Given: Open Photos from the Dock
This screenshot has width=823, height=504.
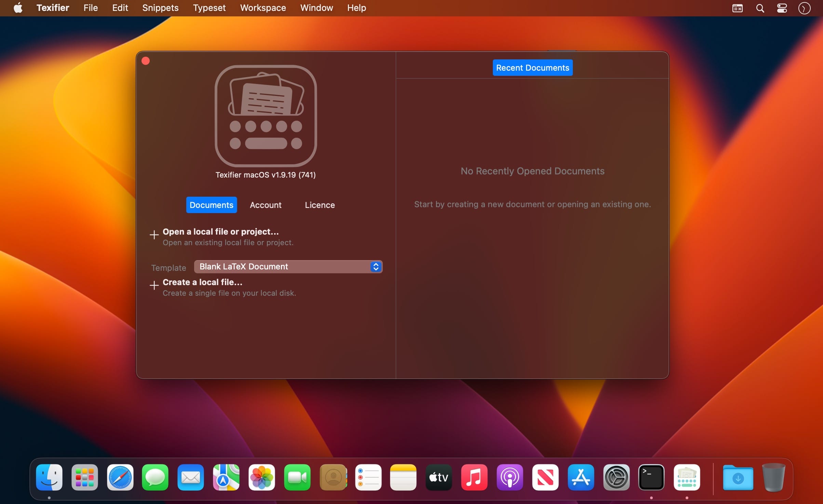Looking at the screenshot, I should [262, 477].
